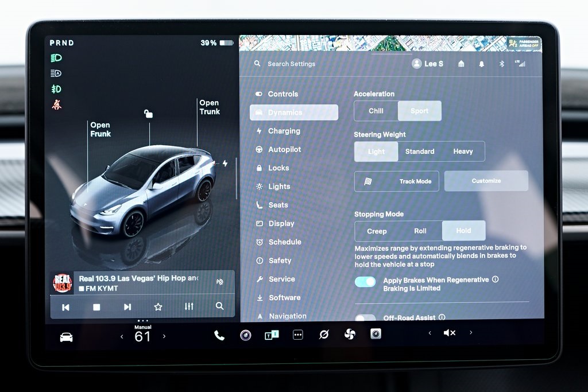The image size is (588, 392).
Task: Skip to the next radio station
Action: pyautogui.click(x=127, y=307)
